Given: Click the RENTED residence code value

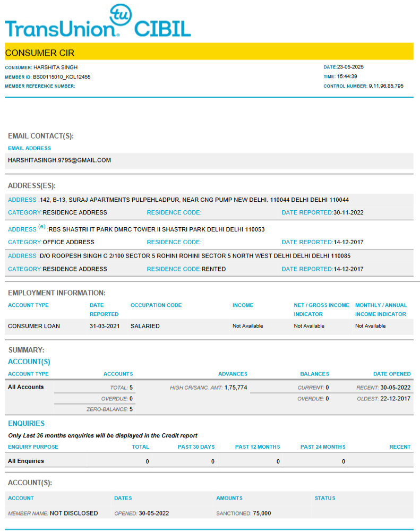Looking at the screenshot, I should (213, 269).
